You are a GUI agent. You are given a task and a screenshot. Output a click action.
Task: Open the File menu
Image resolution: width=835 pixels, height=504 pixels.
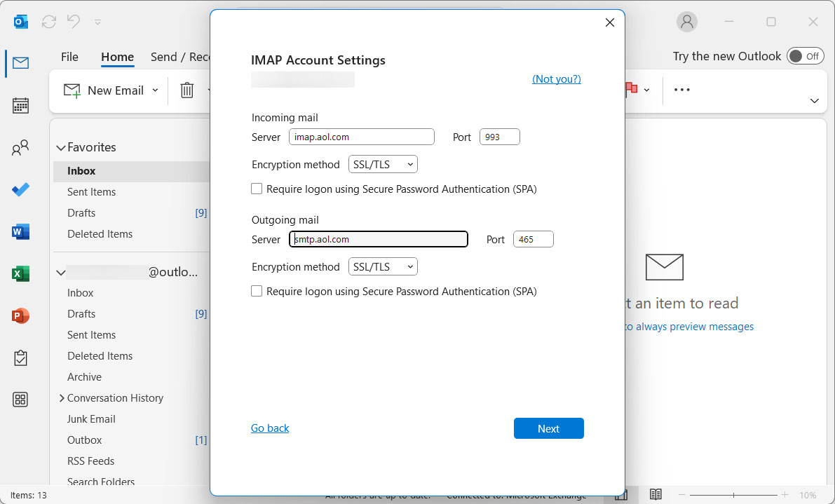[69, 57]
